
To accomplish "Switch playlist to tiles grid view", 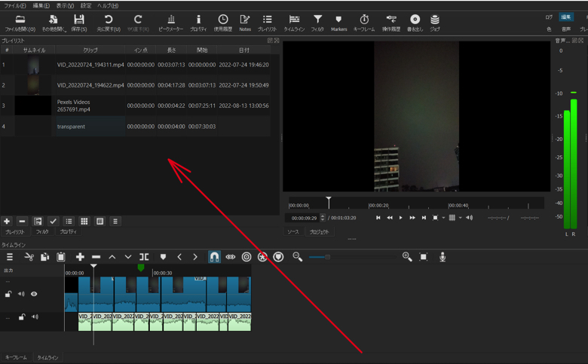I will coord(84,222).
